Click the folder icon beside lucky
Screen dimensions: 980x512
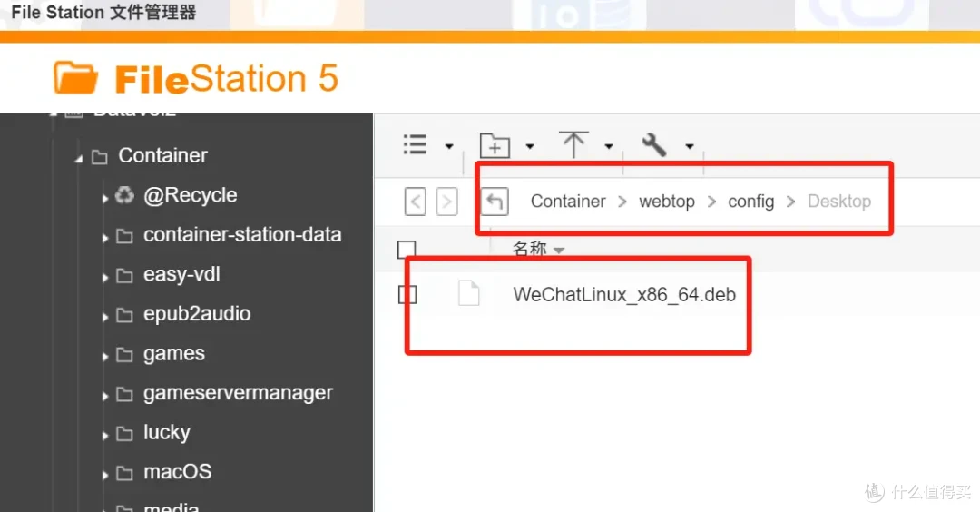click(x=125, y=434)
